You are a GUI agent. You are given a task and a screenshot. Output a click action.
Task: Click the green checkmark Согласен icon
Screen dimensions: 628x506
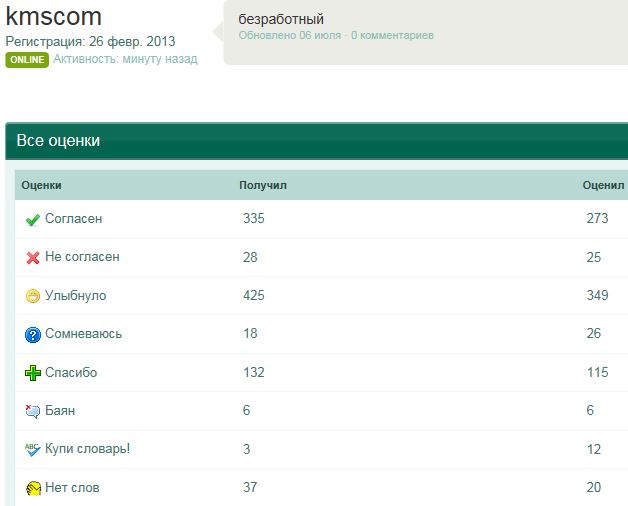[33, 220]
